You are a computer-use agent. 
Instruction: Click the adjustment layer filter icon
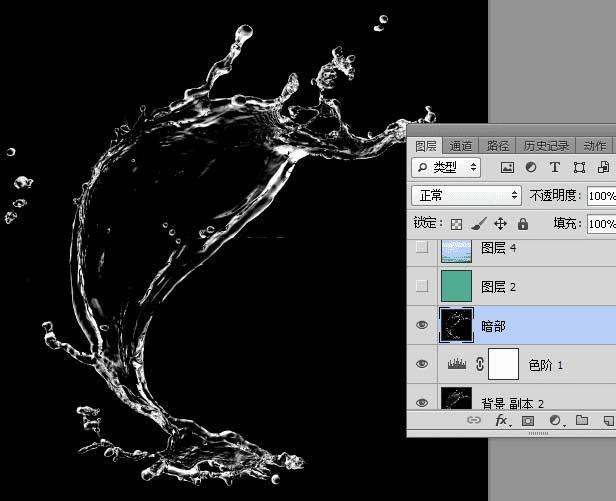tap(531, 167)
